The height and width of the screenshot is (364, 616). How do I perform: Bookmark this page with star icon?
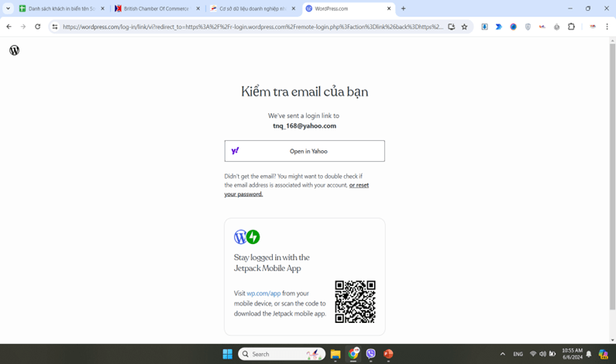464,26
